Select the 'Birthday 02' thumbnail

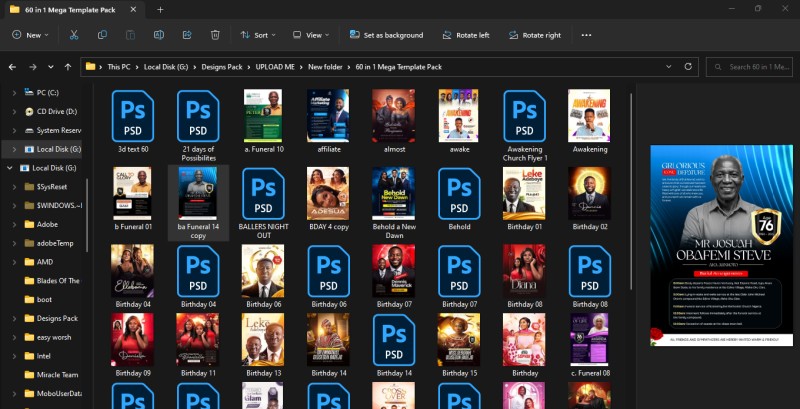point(589,193)
